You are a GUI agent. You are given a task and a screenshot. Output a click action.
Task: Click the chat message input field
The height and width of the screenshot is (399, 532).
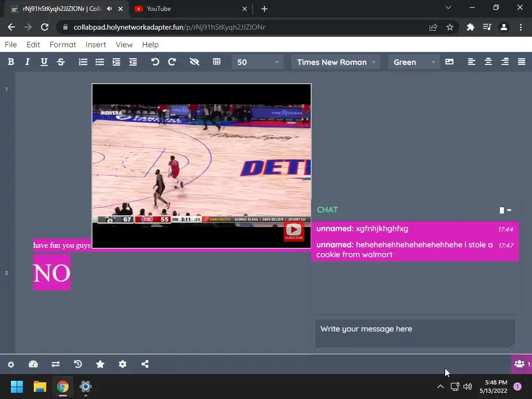point(415,333)
